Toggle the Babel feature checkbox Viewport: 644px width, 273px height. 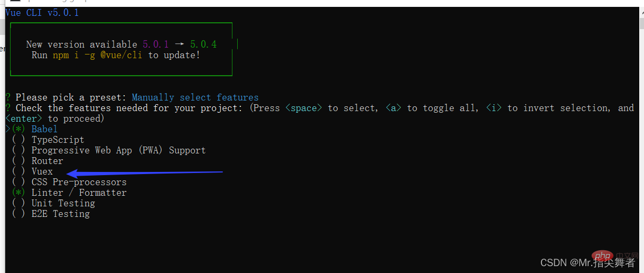[x=18, y=129]
